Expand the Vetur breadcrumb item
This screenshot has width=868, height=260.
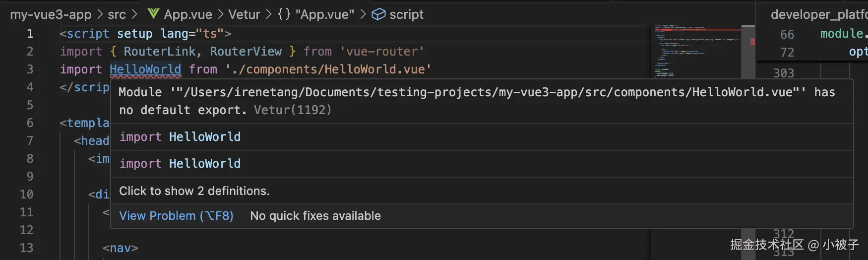tap(244, 14)
